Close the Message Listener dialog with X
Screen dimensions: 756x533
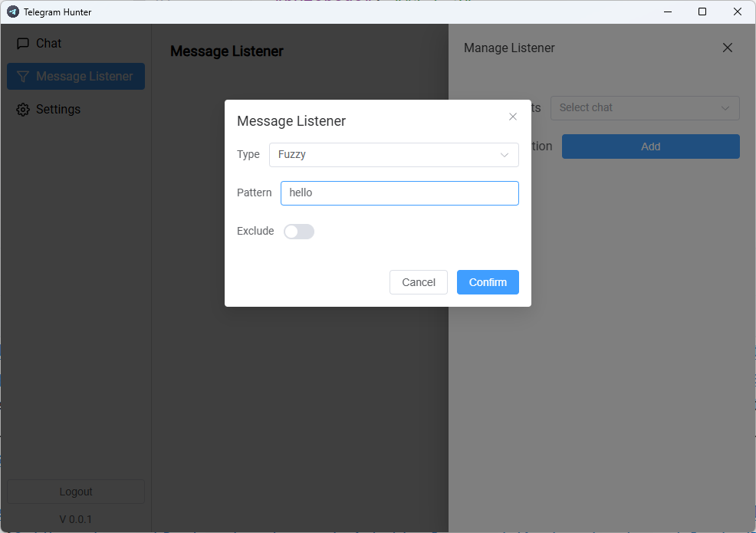point(512,117)
